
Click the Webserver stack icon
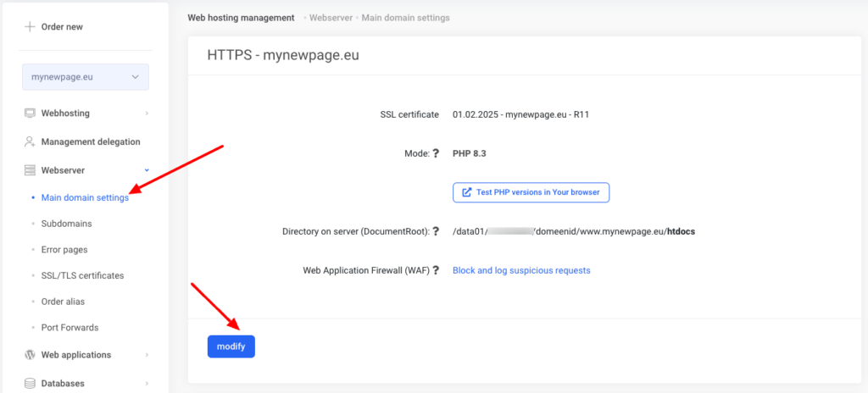point(30,170)
